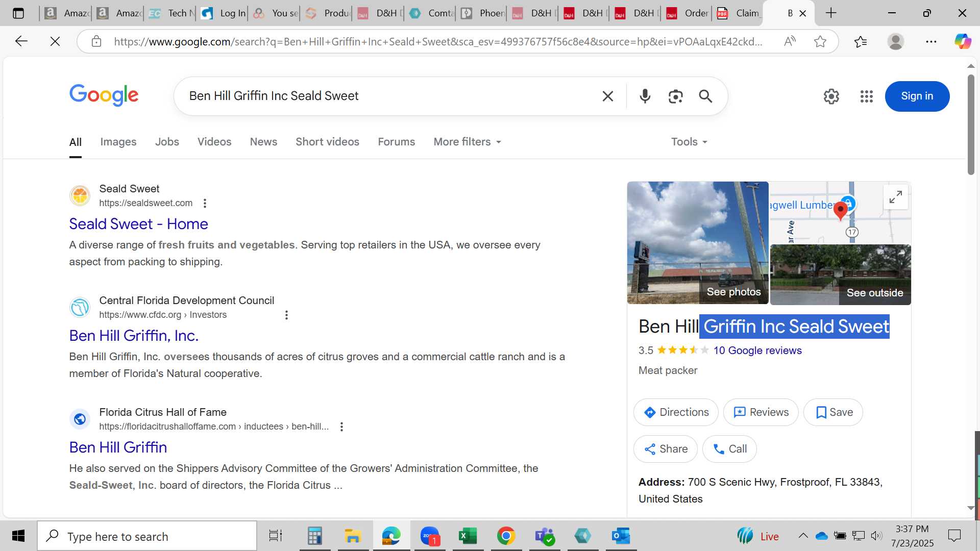
Task: Click the magnifier search submit icon
Action: pyautogui.click(x=705, y=96)
